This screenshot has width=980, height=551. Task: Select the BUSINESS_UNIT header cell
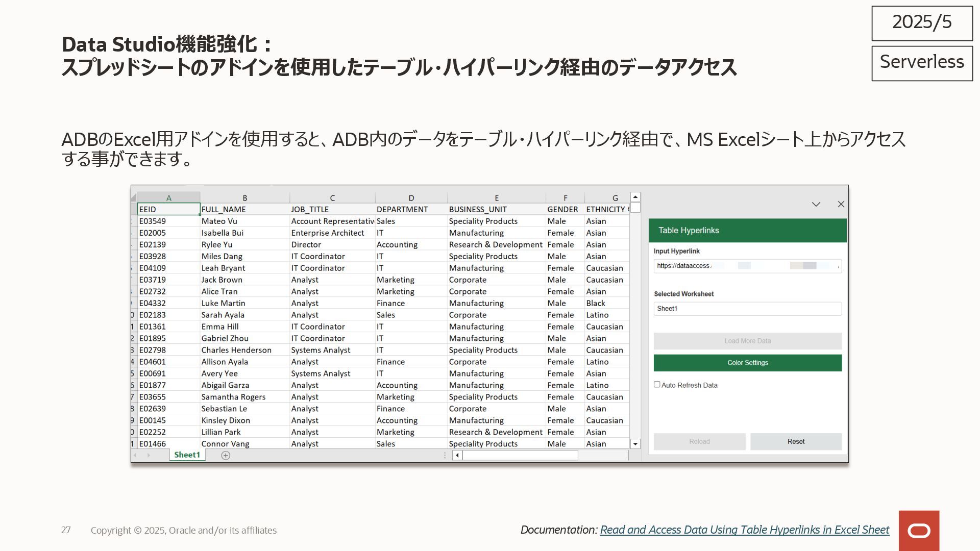497,209
